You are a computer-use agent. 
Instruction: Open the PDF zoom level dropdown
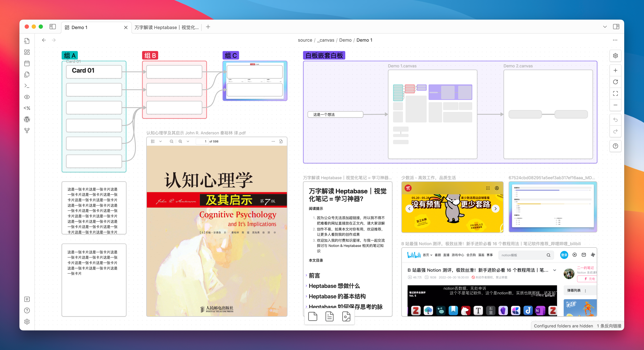(188, 142)
